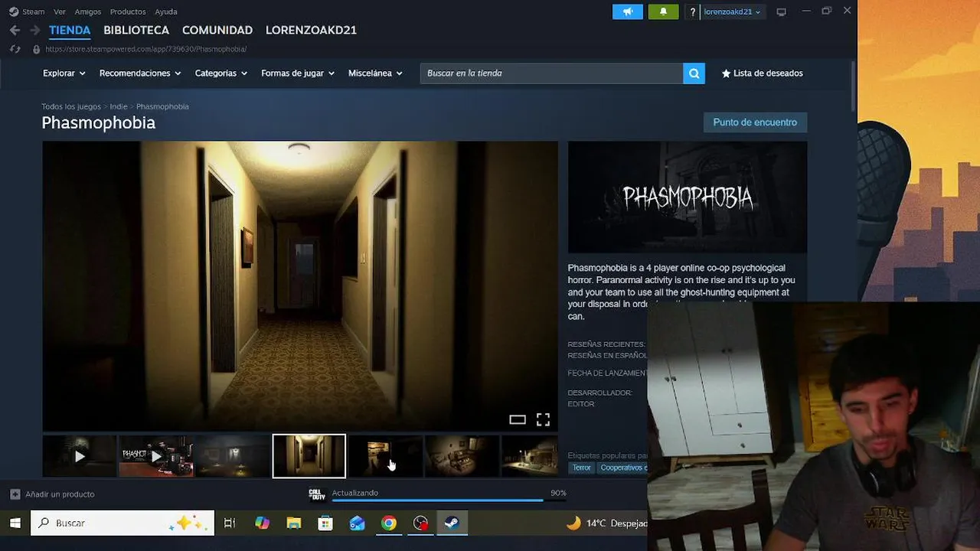This screenshot has height=551, width=980.
Task: Open announcements megaphone button
Action: 628,11
